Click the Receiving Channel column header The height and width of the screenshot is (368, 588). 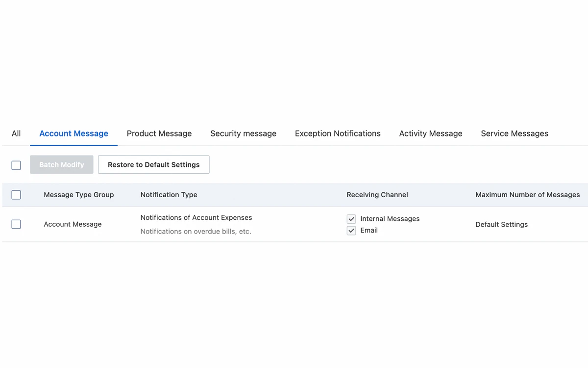coord(377,195)
